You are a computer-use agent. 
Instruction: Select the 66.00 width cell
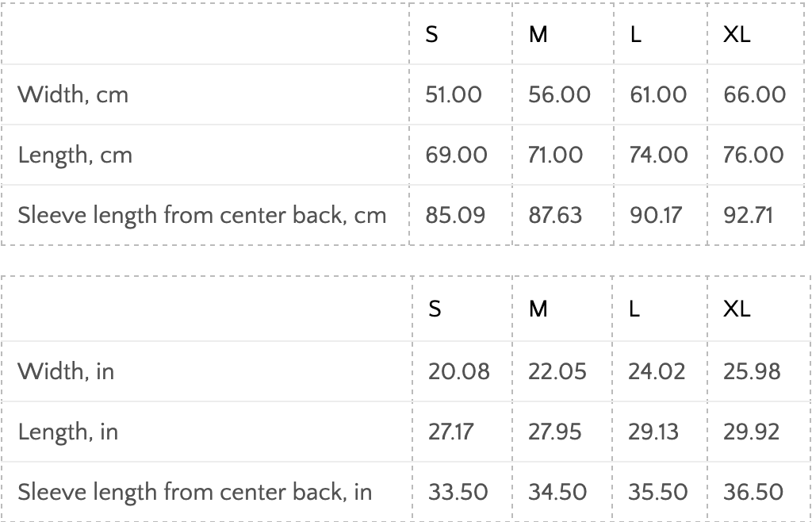755,94
